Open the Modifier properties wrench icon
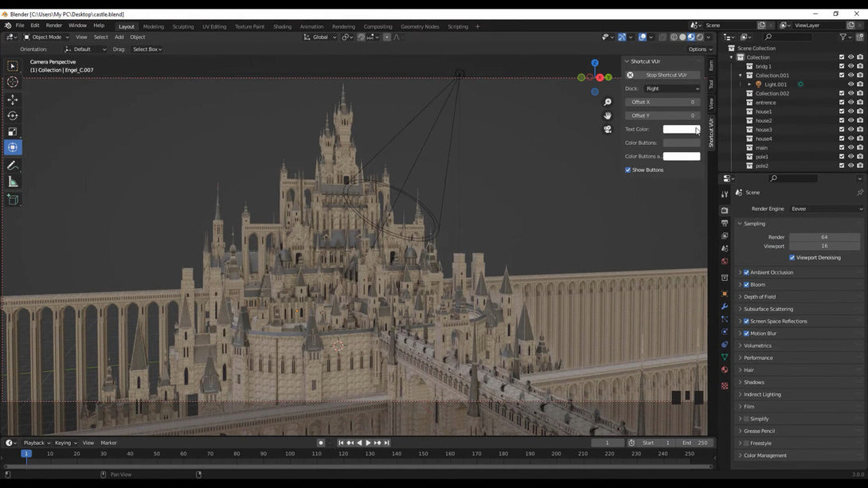 725,306
